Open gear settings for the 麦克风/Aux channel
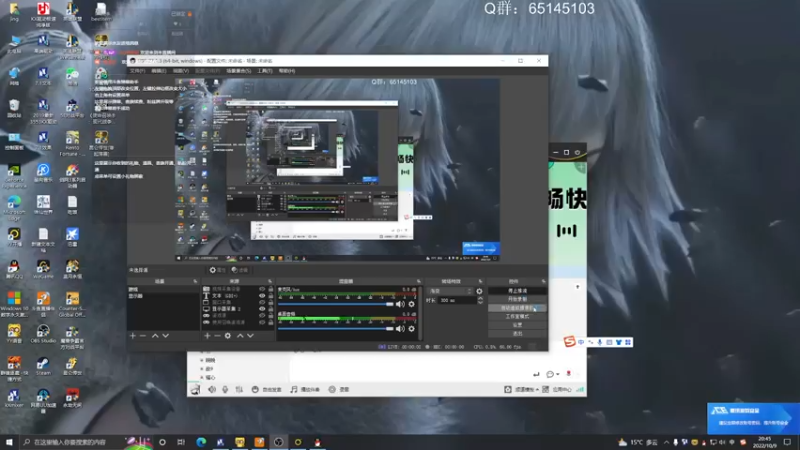This screenshot has height=450, width=800. [412, 304]
